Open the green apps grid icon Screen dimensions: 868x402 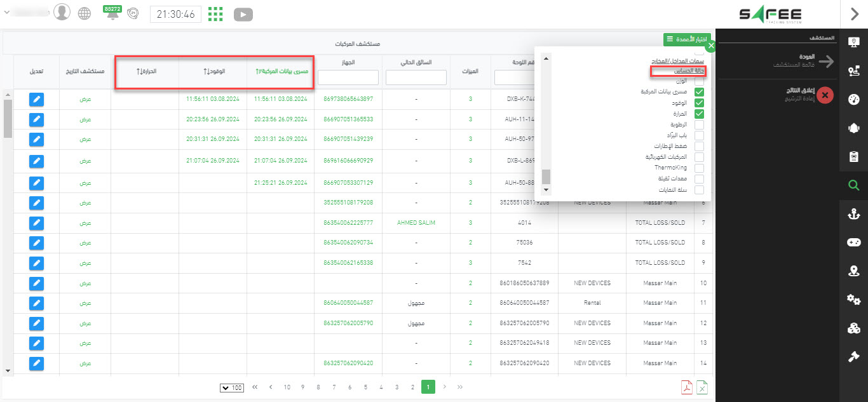(x=216, y=14)
